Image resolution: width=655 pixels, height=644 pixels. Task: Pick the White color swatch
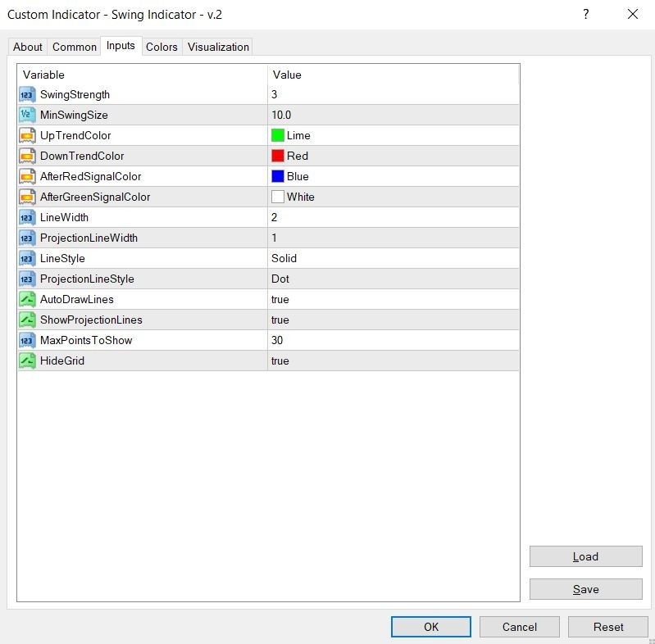pos(278,197)
